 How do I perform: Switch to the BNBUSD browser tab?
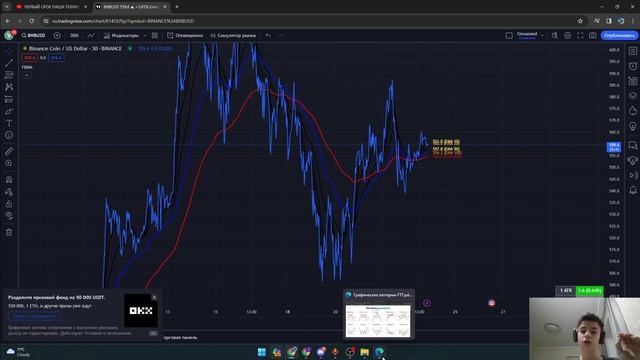coord(131,7)
